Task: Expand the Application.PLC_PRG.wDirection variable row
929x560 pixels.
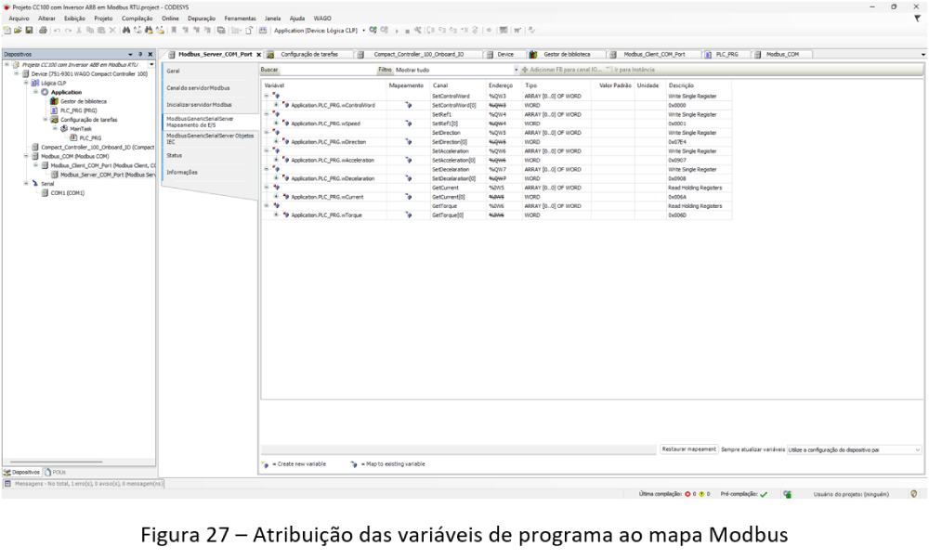Action: pos(276,142)
